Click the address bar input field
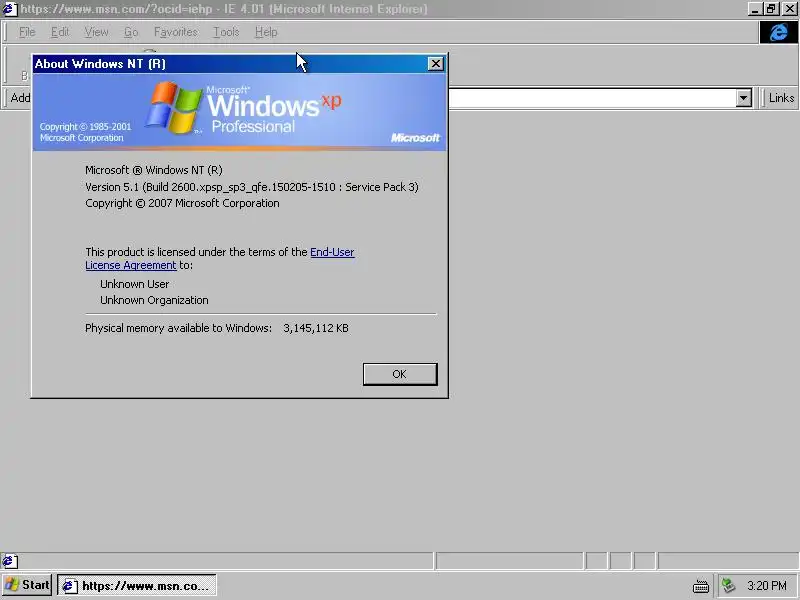The image size is (800, 600). click(592, 98)
